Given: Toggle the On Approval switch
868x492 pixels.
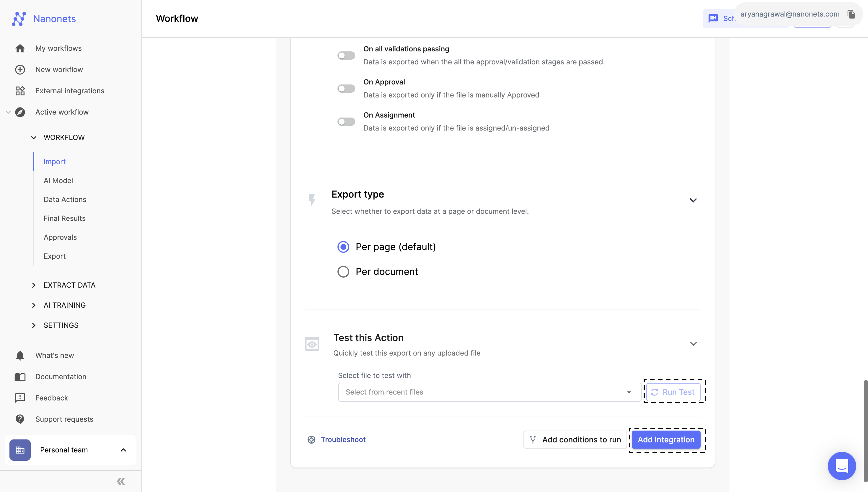Looking at the screenshot, I should 346,89.
